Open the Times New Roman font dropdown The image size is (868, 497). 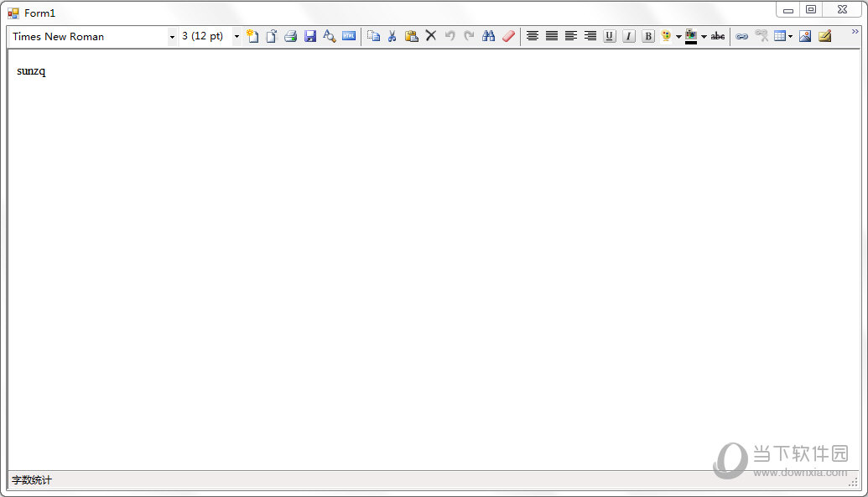[x=172, y=37]
